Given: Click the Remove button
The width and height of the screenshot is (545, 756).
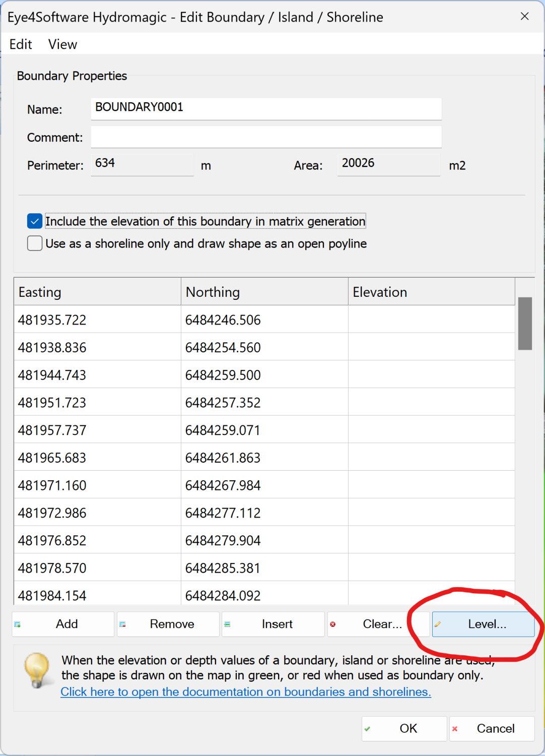Looking at the screenshot, I should 168,624.
